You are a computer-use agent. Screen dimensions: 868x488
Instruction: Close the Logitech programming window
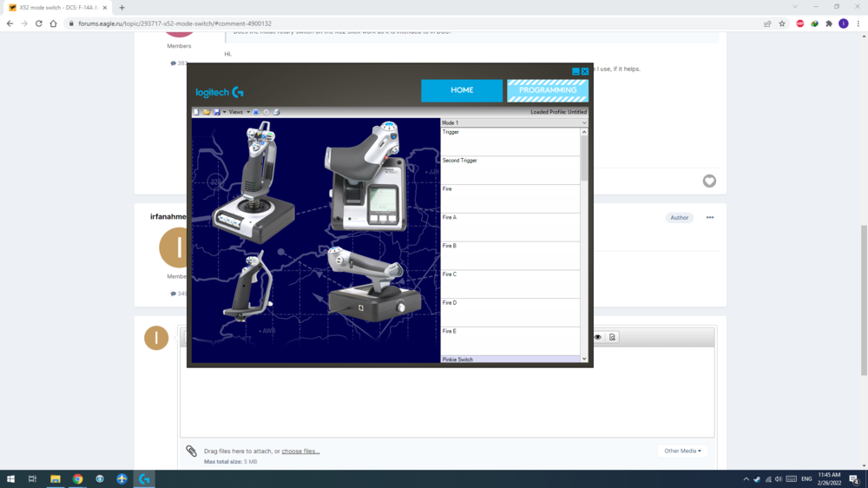coord(584,71)
